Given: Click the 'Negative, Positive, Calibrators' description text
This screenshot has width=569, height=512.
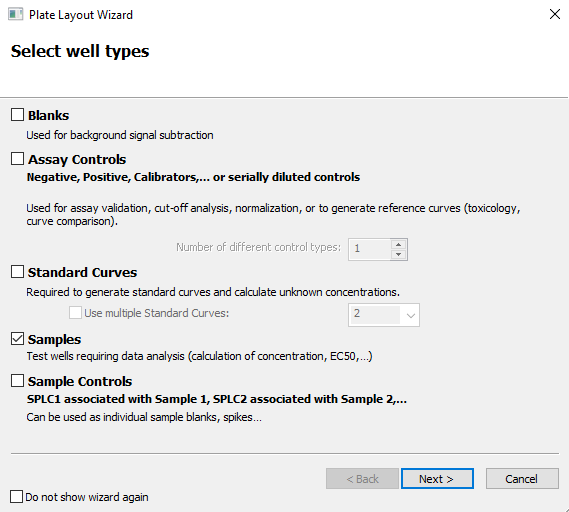Looking at the screenshot, I should (x=193, y=177).
